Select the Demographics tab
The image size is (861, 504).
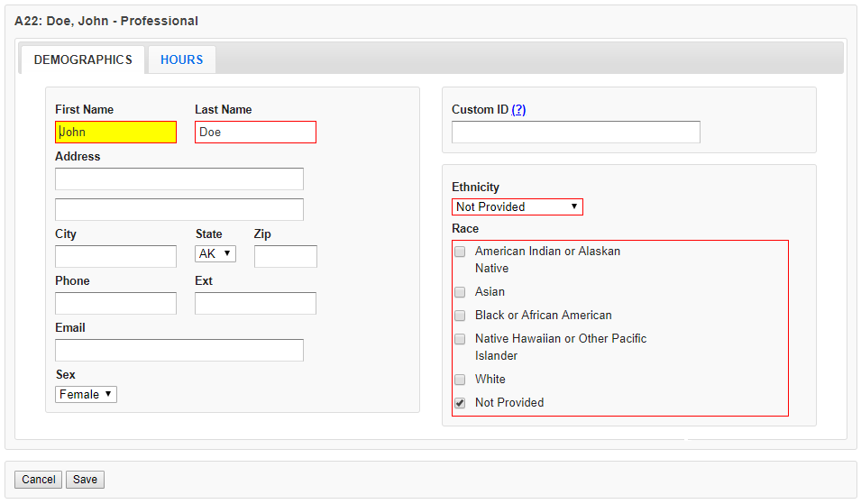[83, 60]
